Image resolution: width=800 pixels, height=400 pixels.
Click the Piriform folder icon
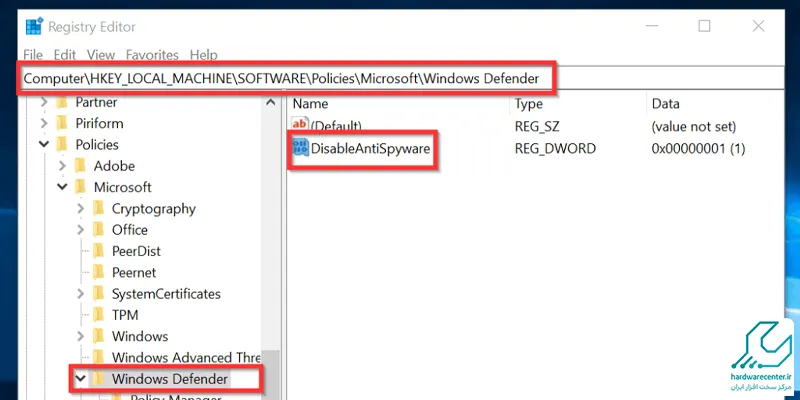pyautogui.click(x=62, y=123)
